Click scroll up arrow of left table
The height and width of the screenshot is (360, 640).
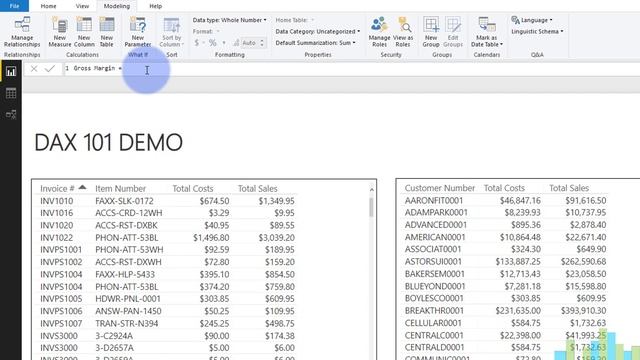click(x=371, y=189)
